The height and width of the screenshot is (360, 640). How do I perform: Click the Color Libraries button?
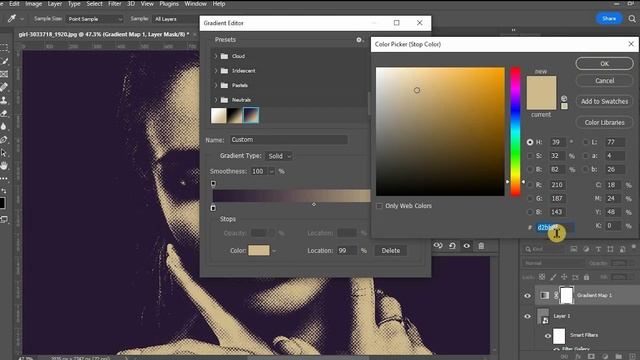pos(604,122)
